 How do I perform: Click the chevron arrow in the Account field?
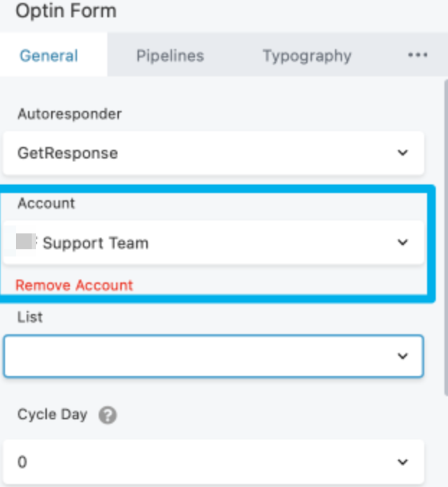403,243
